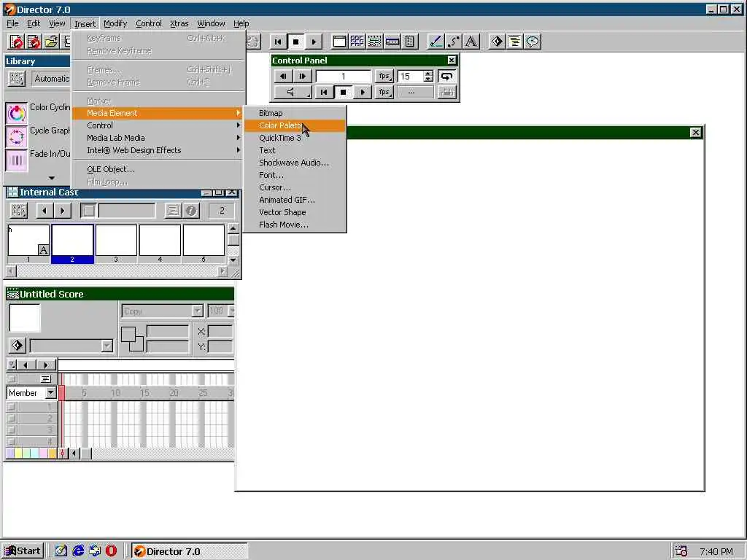Click Step Backward in Control Panel
747x560 pixels.
284,76
